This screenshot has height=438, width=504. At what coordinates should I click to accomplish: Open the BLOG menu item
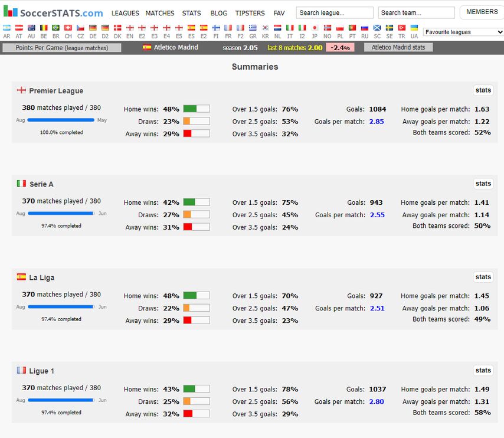click(218, 13)
